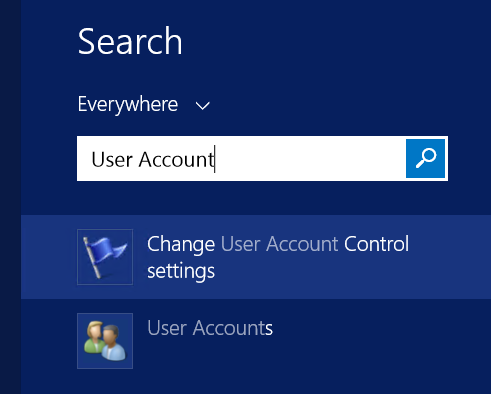The height and width of the screenshot is (394, 491).
Task: Place cursor in the empty part of the search box
Action: 310,158
